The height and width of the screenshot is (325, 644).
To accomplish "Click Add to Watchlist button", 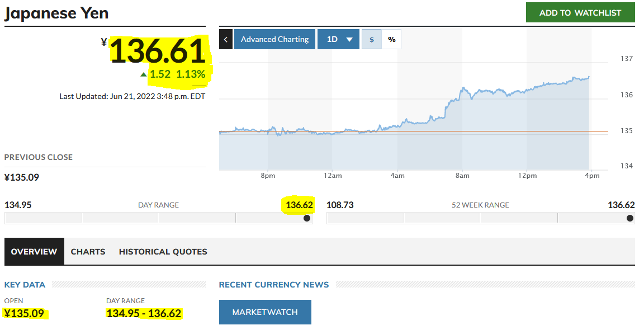I will (x=580, y=12).
